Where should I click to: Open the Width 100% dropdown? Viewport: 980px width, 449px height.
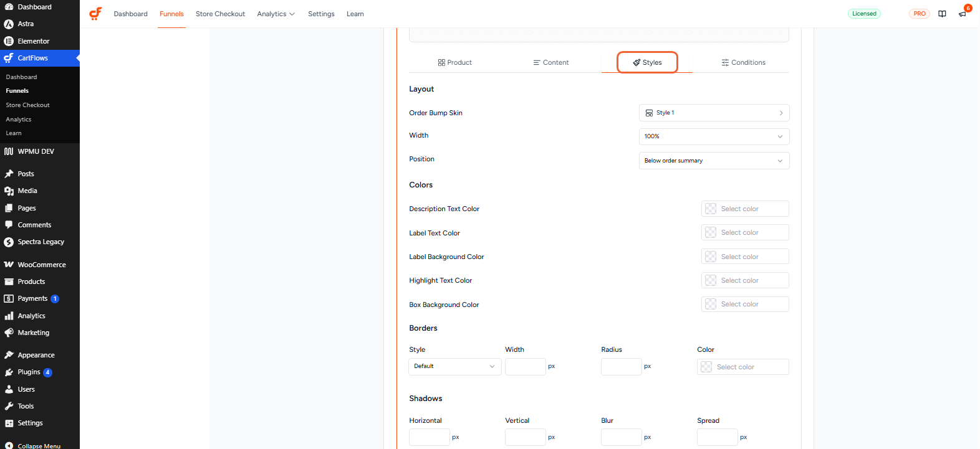click(714, 136)
